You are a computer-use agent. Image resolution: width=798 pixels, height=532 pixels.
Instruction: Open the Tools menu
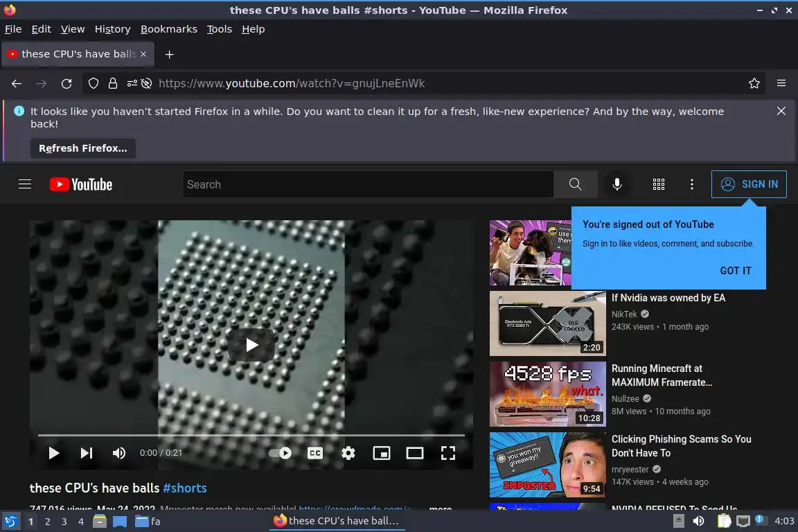click(220, 29)
